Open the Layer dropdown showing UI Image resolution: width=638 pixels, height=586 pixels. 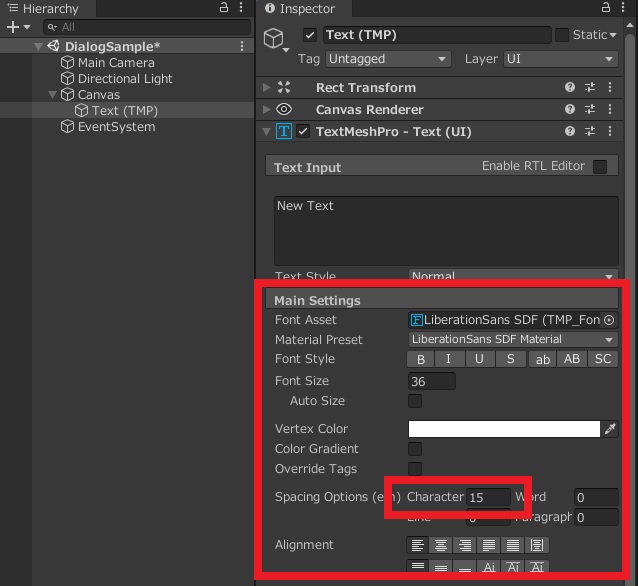pyautogui.click(x=560, y=59)
